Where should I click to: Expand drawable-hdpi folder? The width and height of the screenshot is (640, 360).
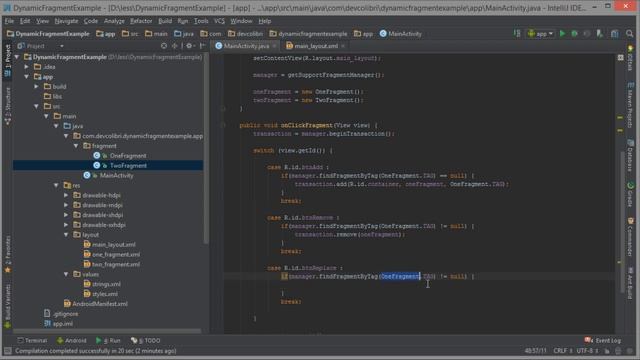pos(66,195)
